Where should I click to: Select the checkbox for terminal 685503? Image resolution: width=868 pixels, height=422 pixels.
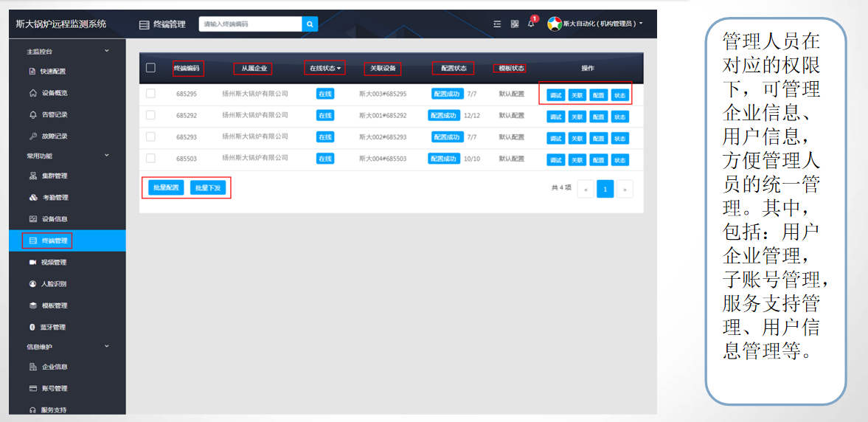[x=150, y=159]
